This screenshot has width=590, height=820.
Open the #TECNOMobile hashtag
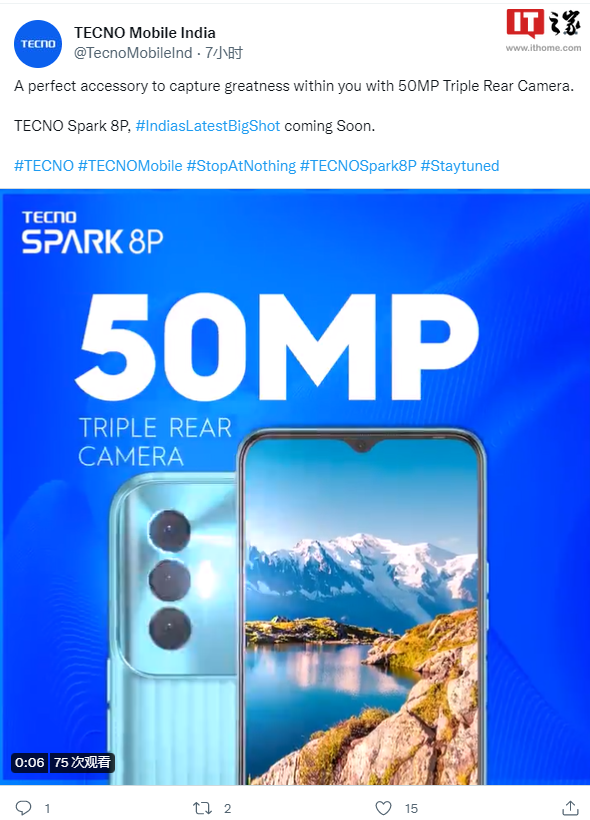tap(130, 166)
